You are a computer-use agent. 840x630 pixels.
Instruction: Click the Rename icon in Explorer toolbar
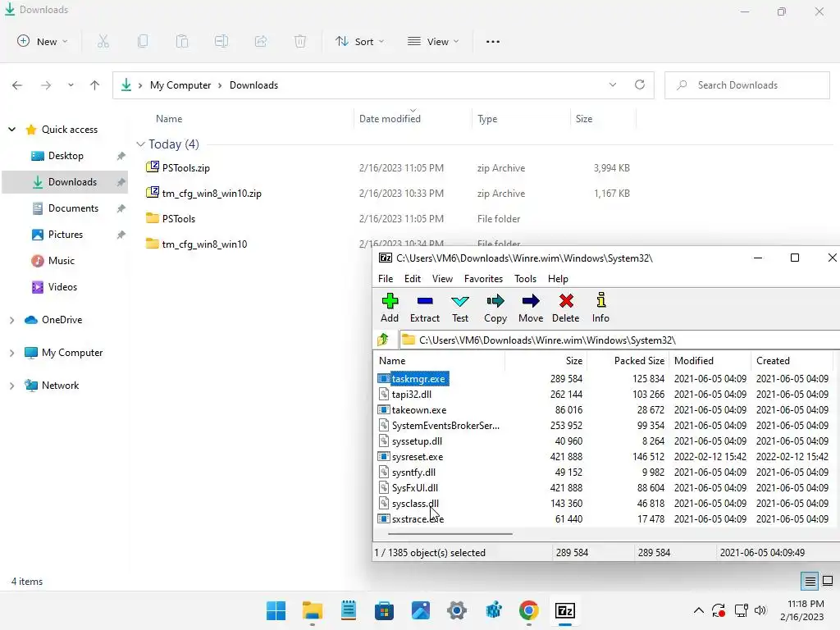click(x=221, y=41)
